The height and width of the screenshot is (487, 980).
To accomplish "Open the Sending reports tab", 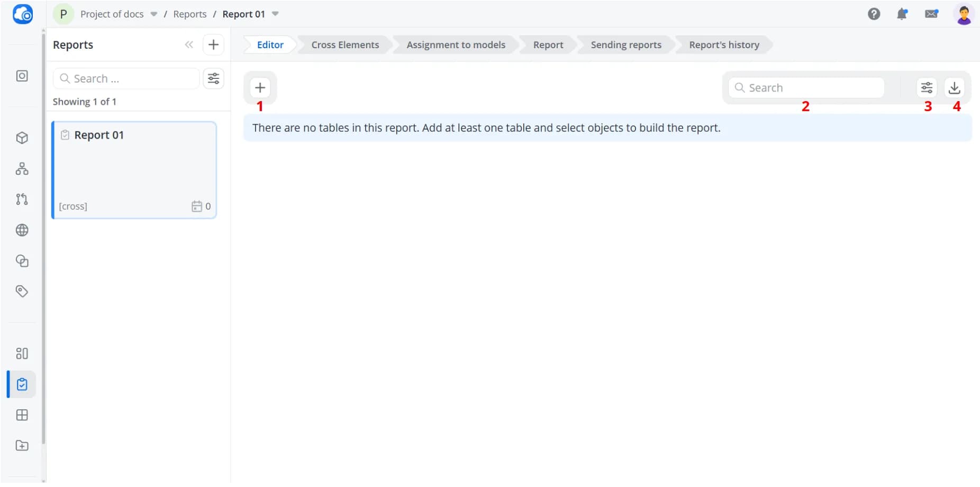I will click(626, 45).
